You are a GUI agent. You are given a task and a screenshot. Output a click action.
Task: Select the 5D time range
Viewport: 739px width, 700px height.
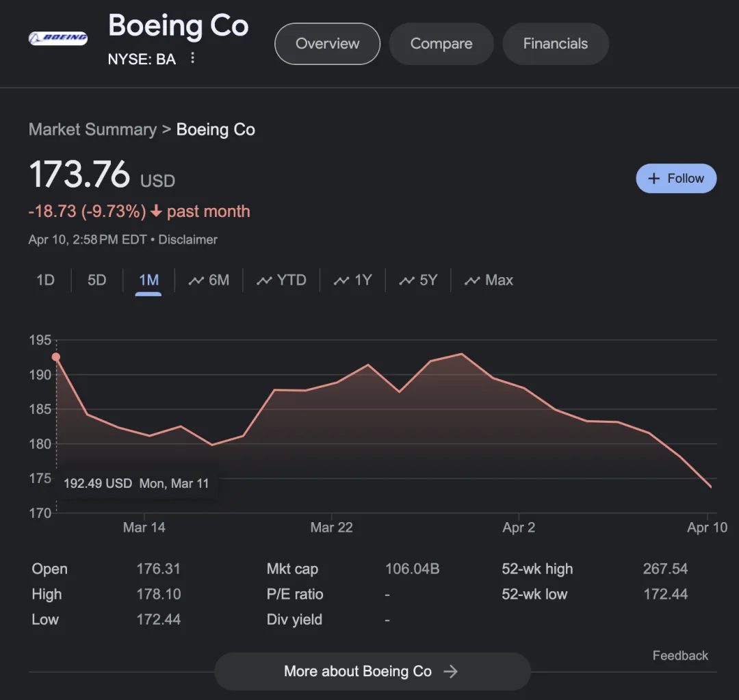coord(97,280)
